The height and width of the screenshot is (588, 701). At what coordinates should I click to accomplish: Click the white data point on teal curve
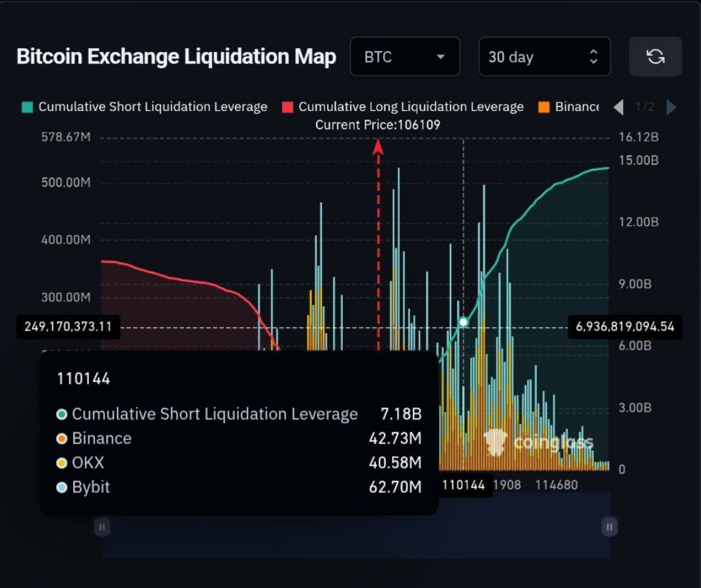point(463,322)
